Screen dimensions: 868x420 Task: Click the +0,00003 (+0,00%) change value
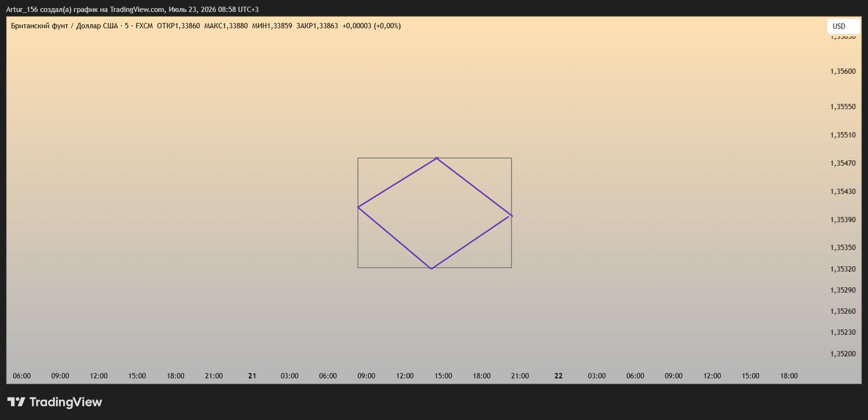pos(371,26)
